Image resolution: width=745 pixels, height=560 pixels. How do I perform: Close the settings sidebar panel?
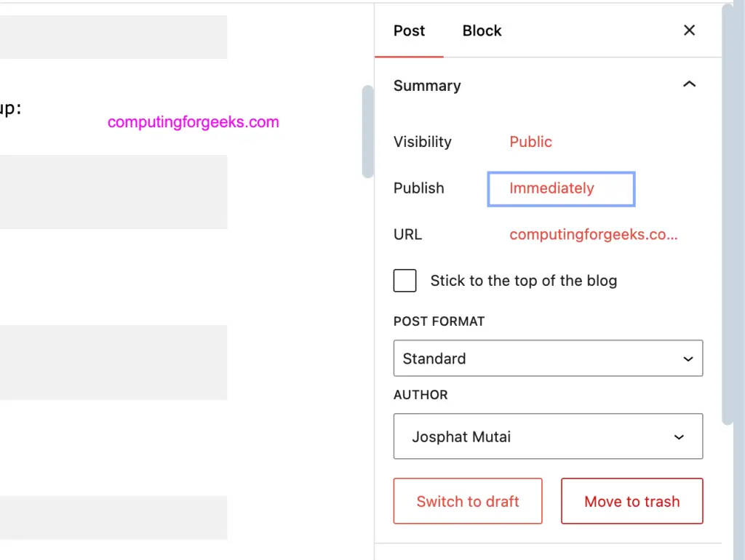tap(689, 31)
